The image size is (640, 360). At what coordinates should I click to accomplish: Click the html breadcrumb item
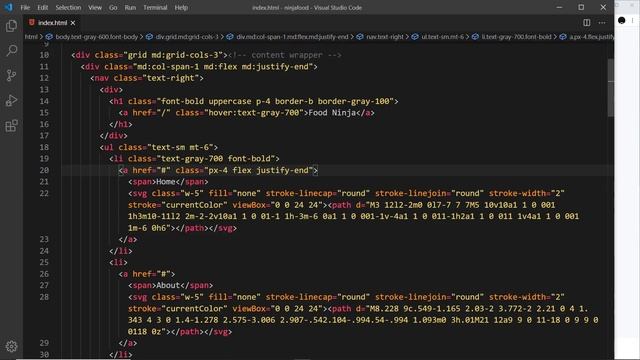[31, 37]
